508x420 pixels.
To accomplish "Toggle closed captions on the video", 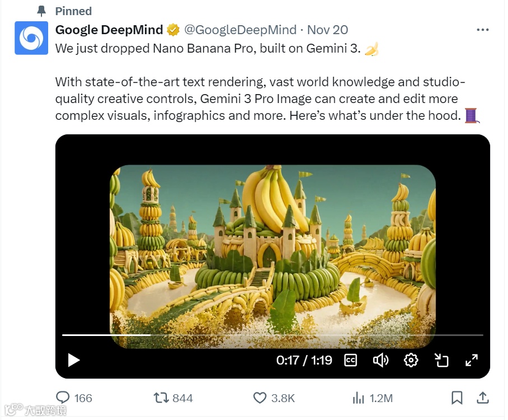I will [x=350, y=360].
